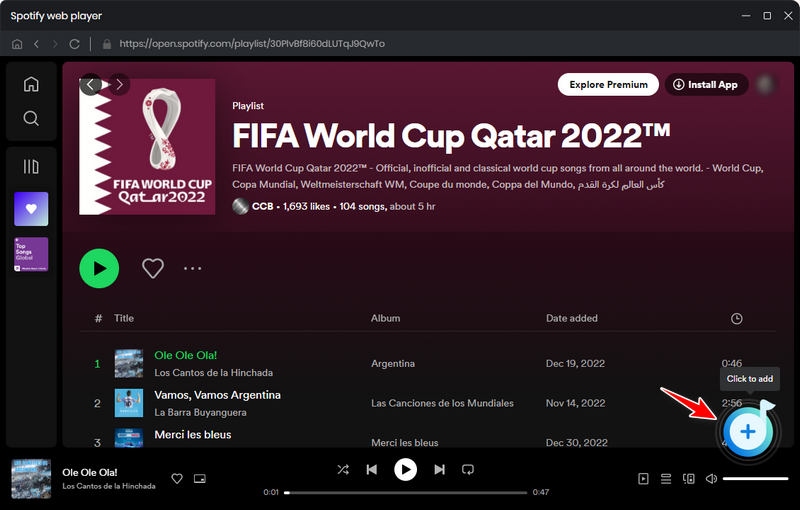The height and width of the screenshot is (510, 800).
Task: Click the browser home icon in address bar
Action: [x=17, y=44]
